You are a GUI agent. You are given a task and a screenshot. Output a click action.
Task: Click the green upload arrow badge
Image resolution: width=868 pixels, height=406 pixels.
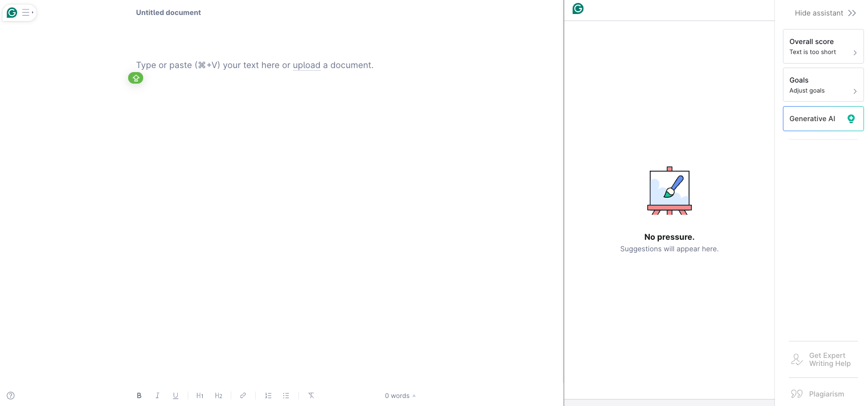point(136,78)
